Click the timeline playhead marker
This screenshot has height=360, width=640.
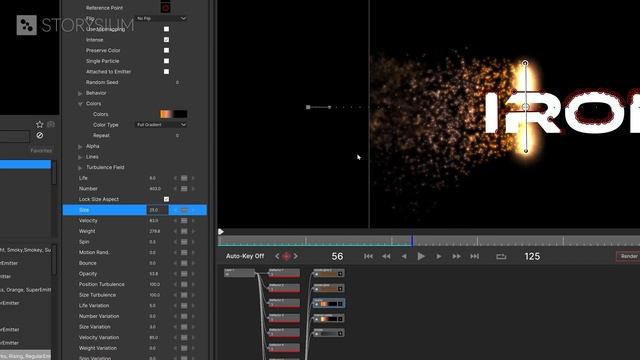coord(412,241)
